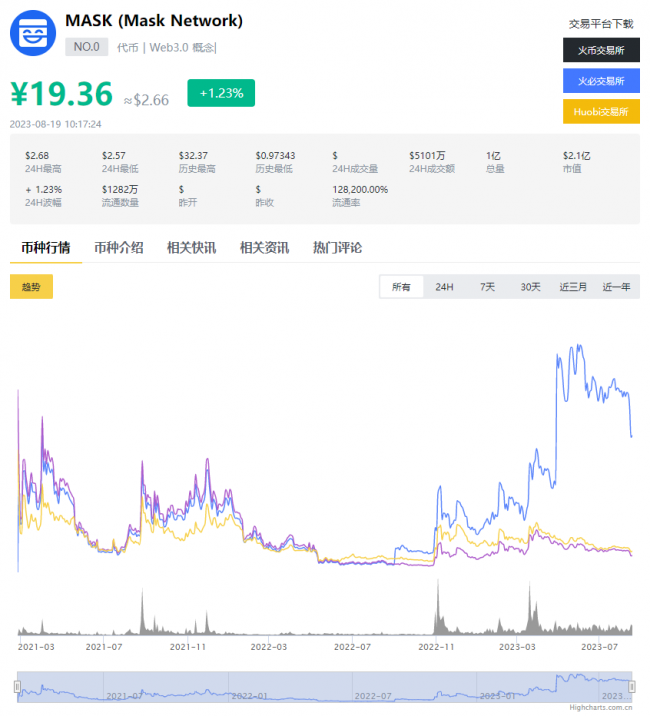Click the Web3.0 概念 tag

pyautogui.click(x=182, y=47)
